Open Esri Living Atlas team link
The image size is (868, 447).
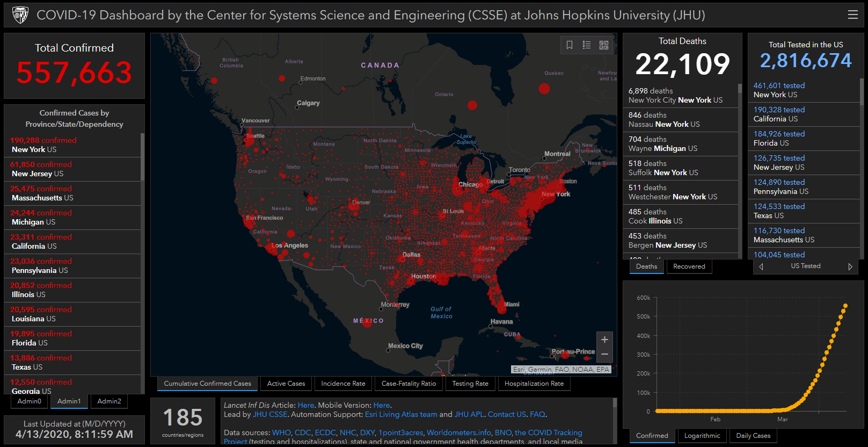pyautogui.click(x=401, y=414)
